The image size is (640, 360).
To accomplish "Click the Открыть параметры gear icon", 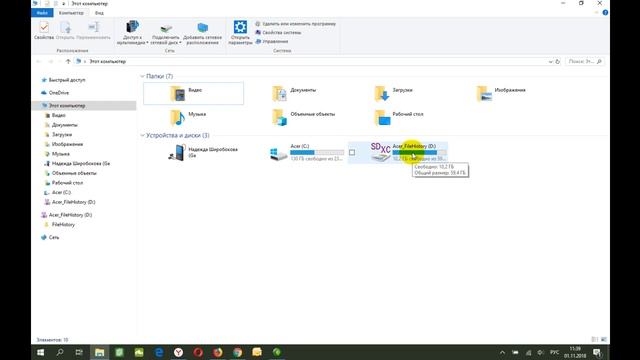I will tap(240, 33).
